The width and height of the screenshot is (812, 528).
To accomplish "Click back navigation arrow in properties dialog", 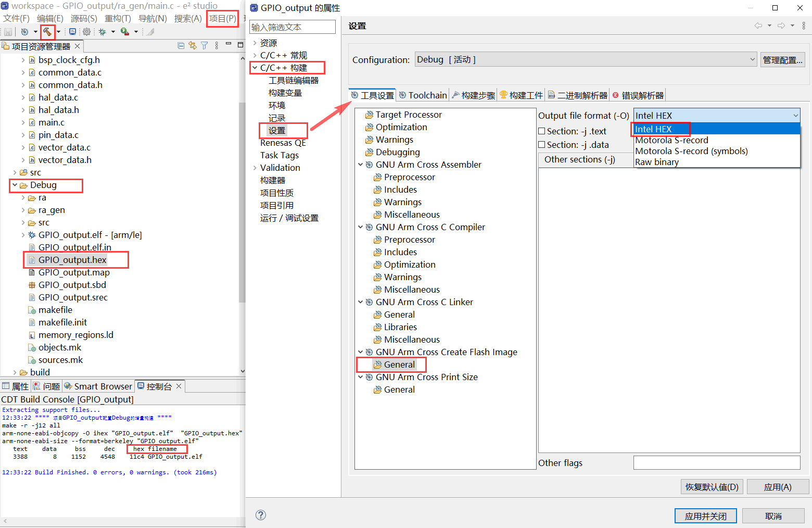I will click(758, 26).
